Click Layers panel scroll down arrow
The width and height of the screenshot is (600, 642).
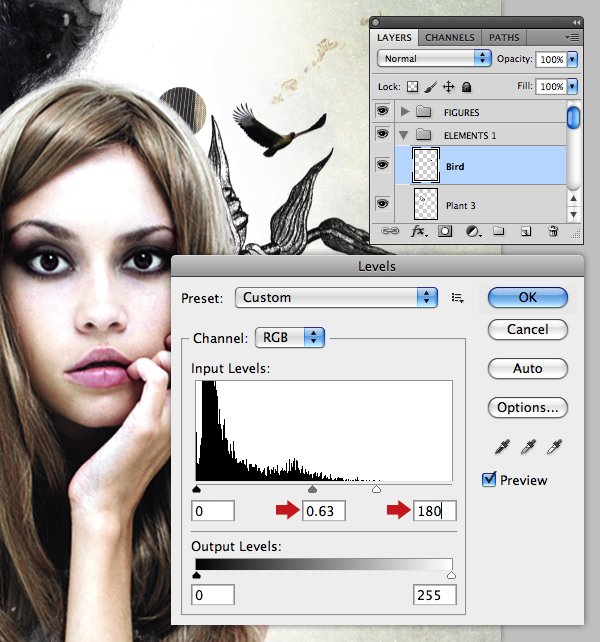pos(573,214)
